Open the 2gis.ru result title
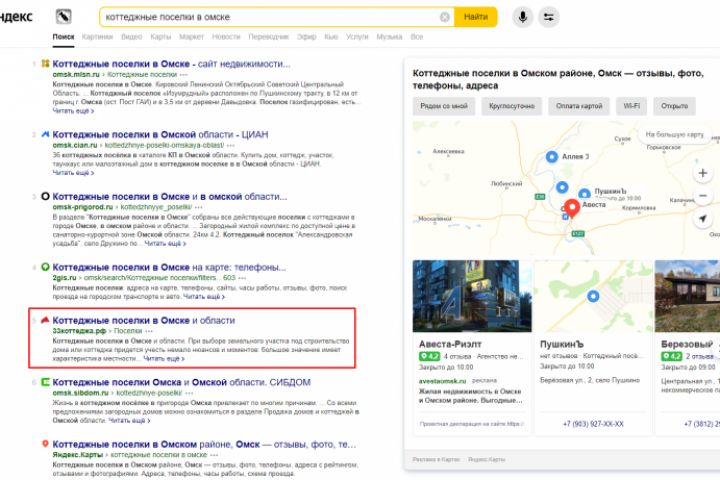The image size is (720, 480). (x=169, y=267)
